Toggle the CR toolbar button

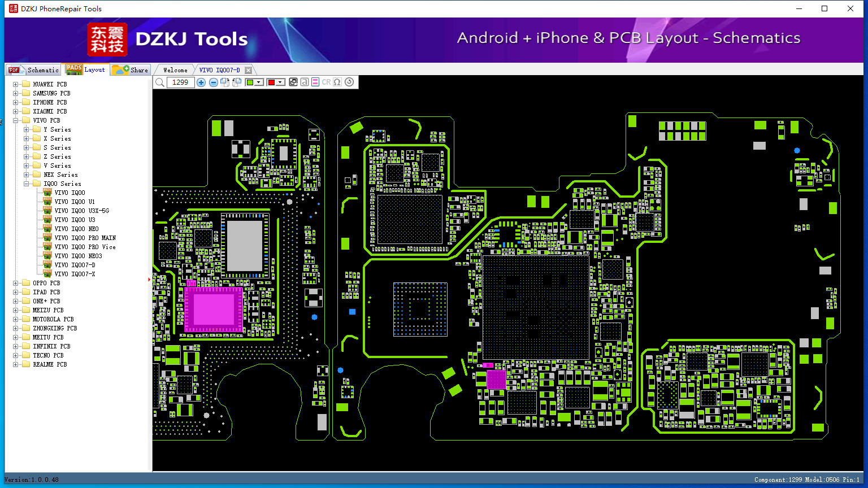pyautogui.click(x=326, y=82)
